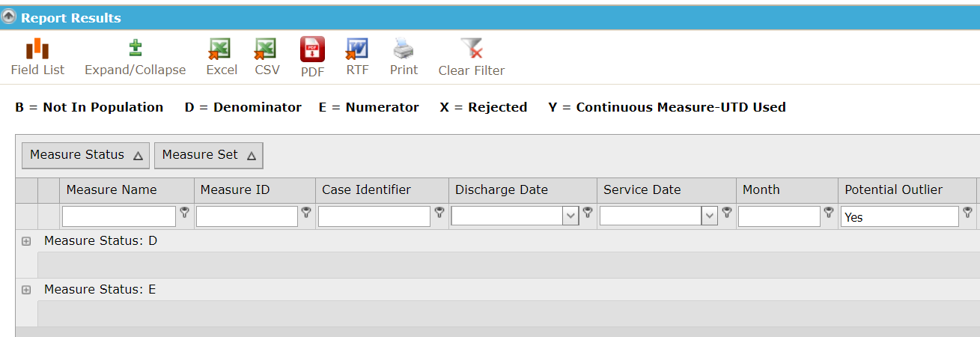
Task: Click the Expand/Collapse toolbar icon
Action: pos(135,58)
